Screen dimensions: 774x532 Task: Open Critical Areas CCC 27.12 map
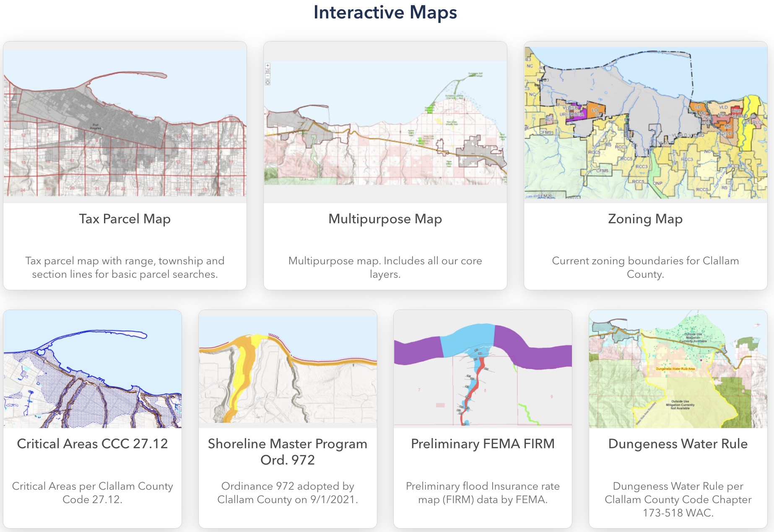click(x=93, y=444)
